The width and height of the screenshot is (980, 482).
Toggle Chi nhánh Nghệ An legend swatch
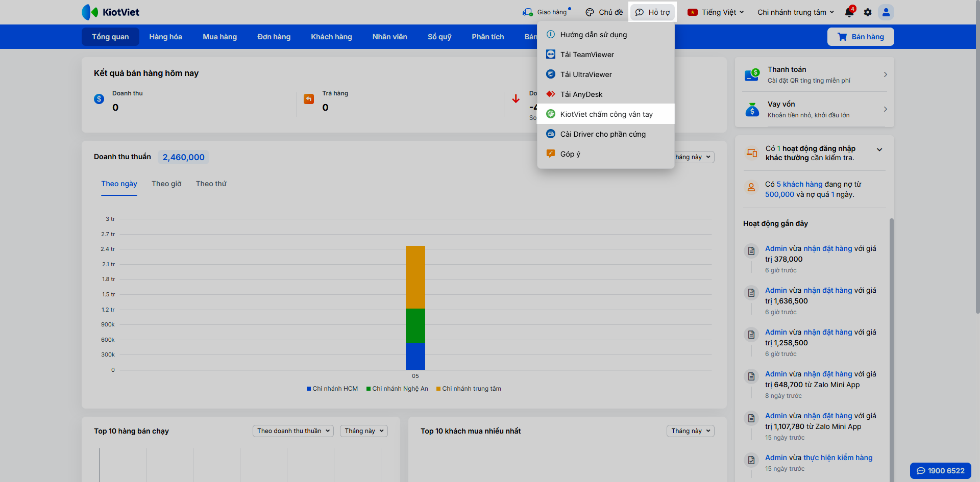coord(369,389)
